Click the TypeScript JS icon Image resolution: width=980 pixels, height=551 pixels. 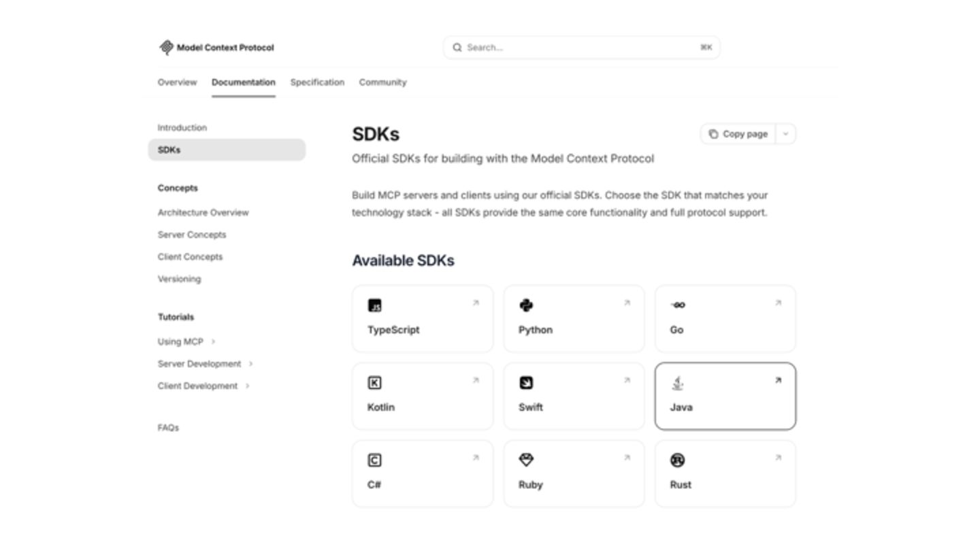pyautogui.click(x=374, y=305)
